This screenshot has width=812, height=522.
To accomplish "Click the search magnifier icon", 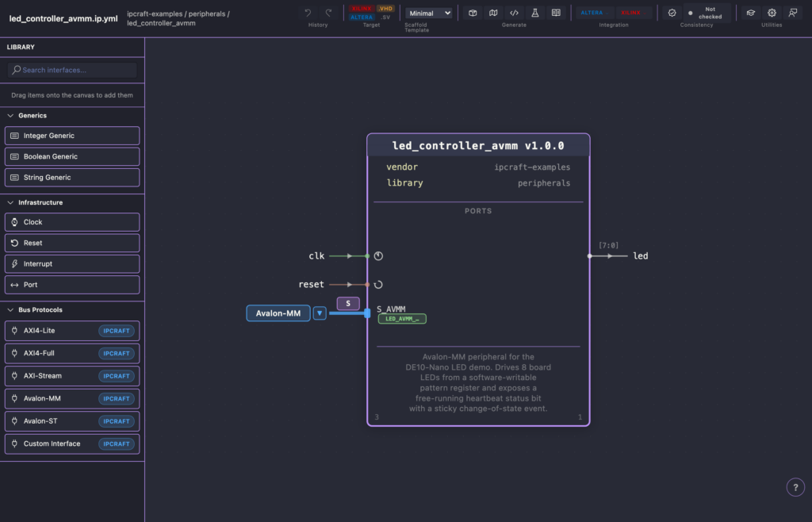I will [x=16, y=70].
